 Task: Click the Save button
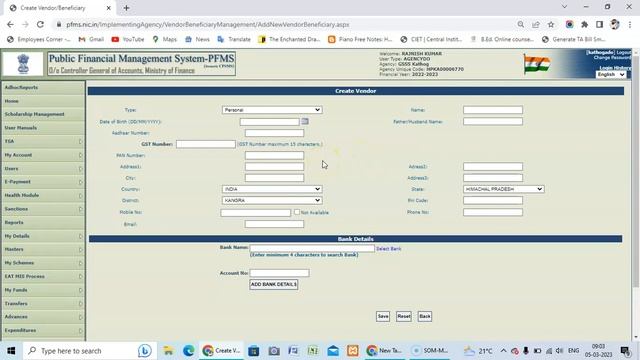(x=383, y=316)
